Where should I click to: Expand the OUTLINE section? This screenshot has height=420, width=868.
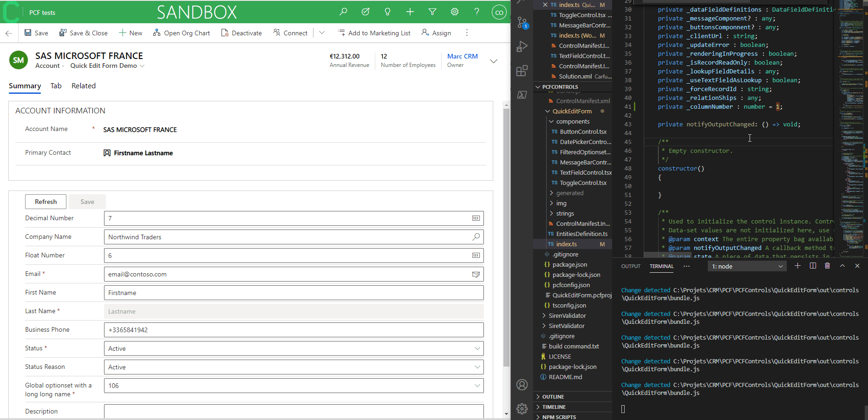pos(553,397)
